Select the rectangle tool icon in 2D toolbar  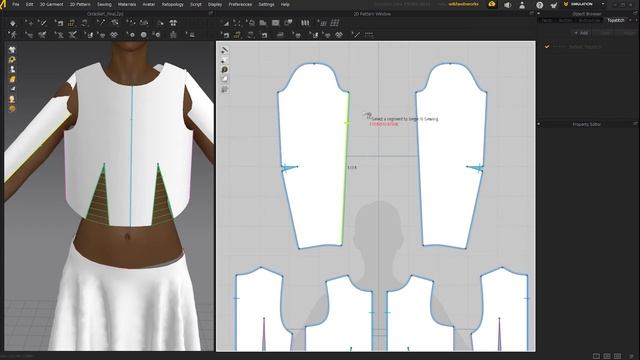(x=276, y=23)
